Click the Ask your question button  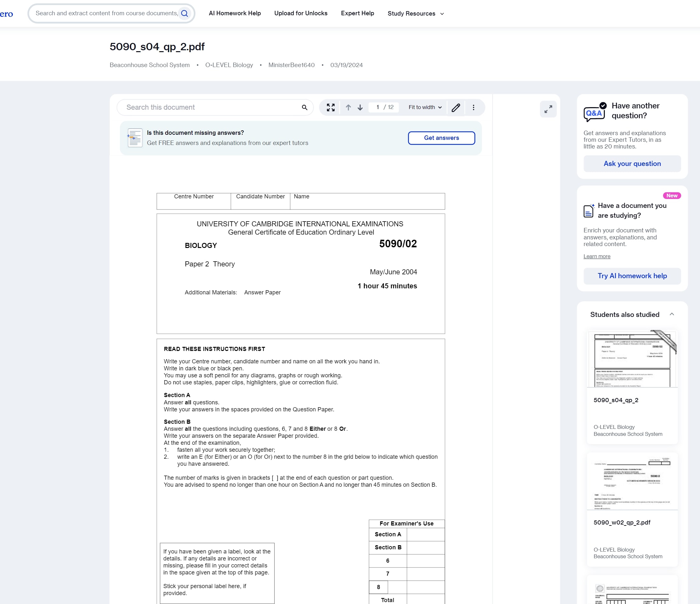point(632,163)
